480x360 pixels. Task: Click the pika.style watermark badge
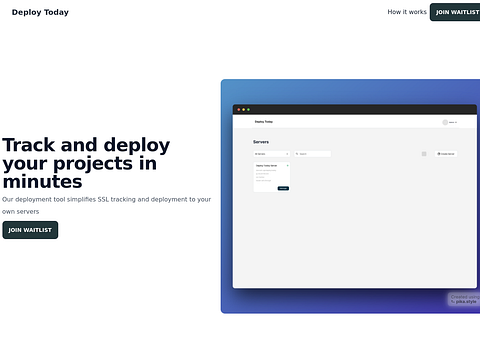point(464,299)
